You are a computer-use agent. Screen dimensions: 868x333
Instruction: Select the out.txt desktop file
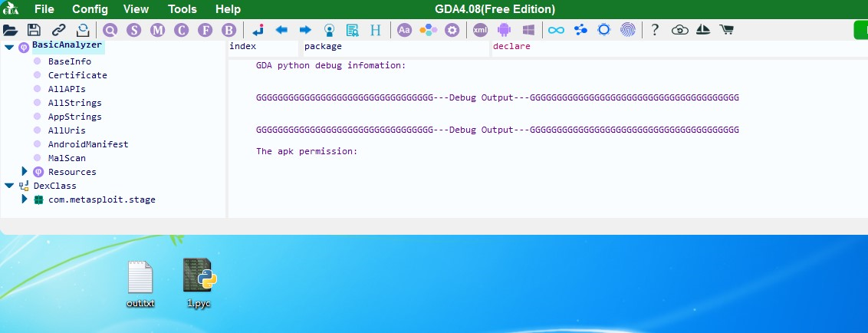140,284
